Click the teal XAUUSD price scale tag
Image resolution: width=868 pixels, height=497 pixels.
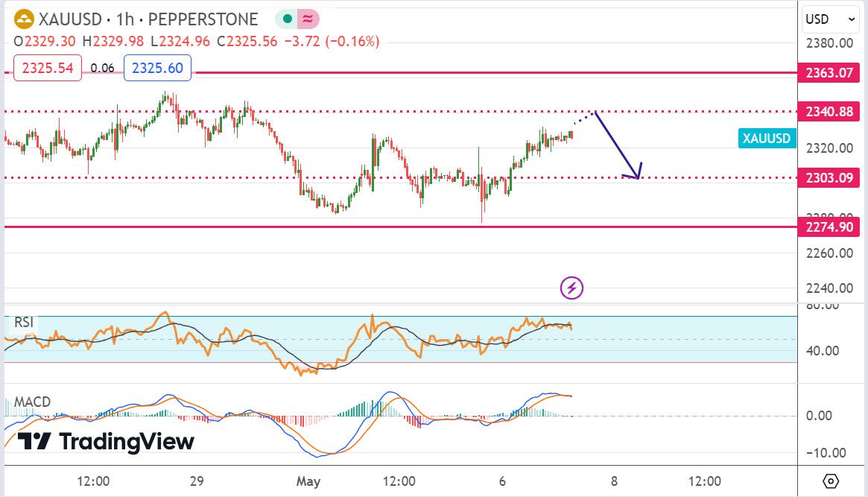(767, 138)
